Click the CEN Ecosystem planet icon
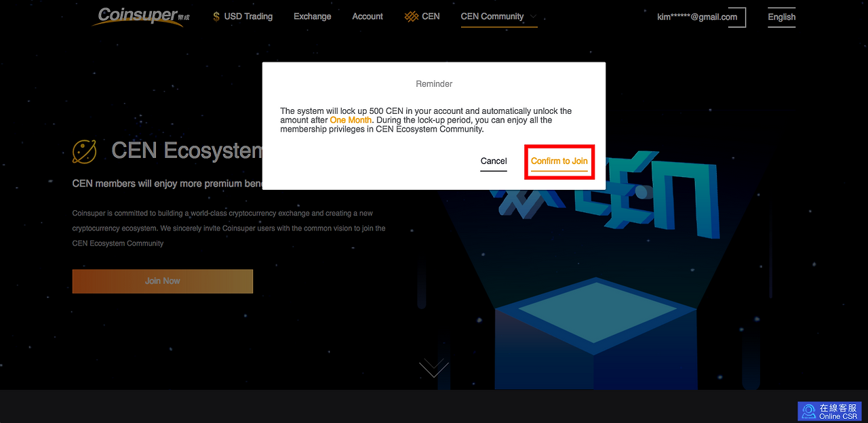Screen dimensions: 868x423 click(x=84, y=151)
